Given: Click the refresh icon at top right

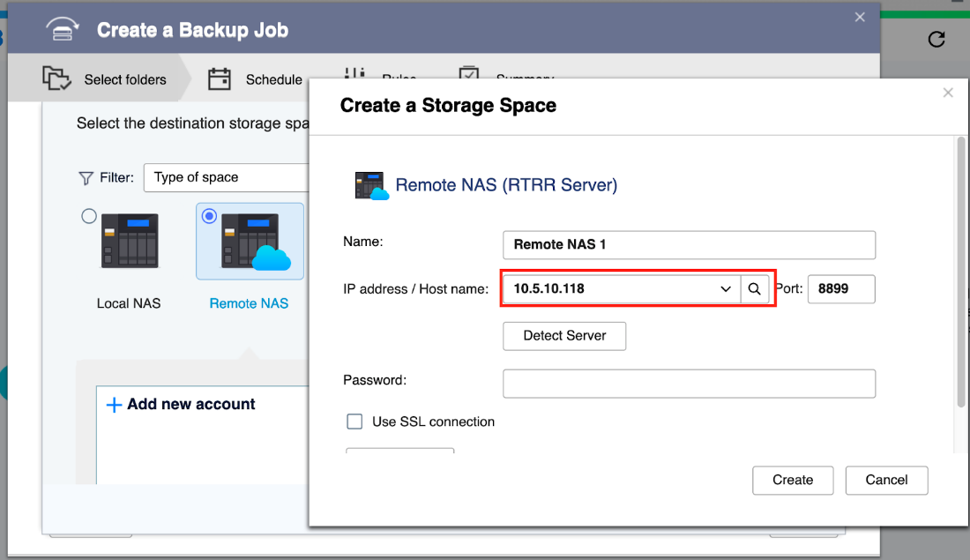Looking at the screenshot, I should (936, 39).
